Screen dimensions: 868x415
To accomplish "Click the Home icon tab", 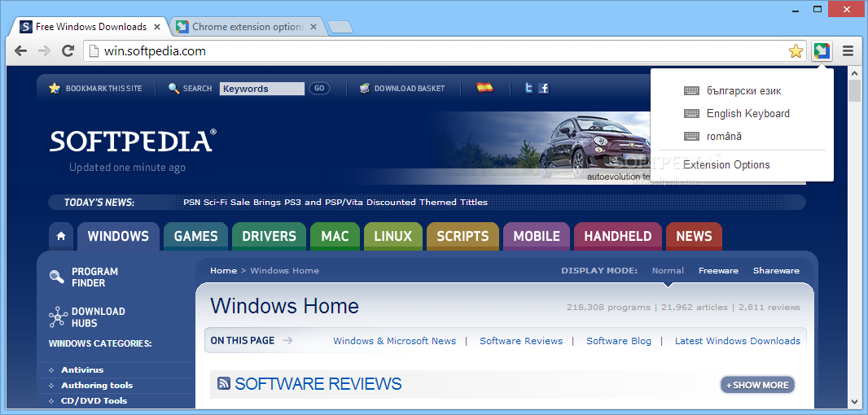I will (61, 236).
